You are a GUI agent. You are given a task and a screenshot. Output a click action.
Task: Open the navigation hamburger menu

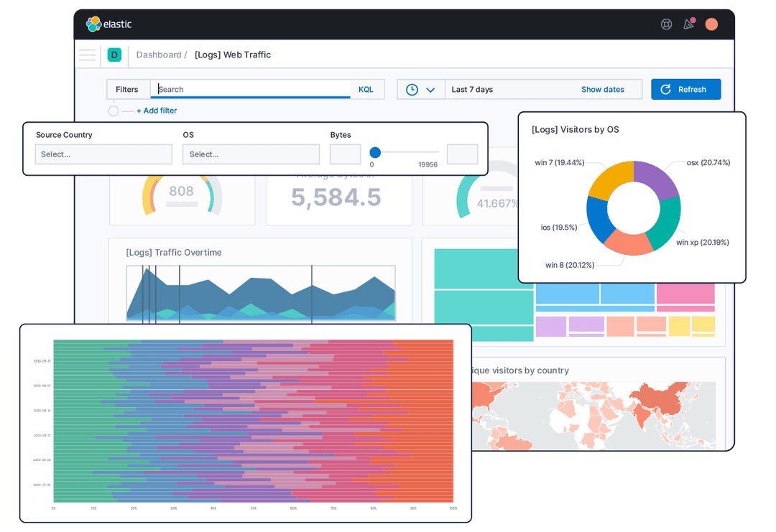point(87,55)
